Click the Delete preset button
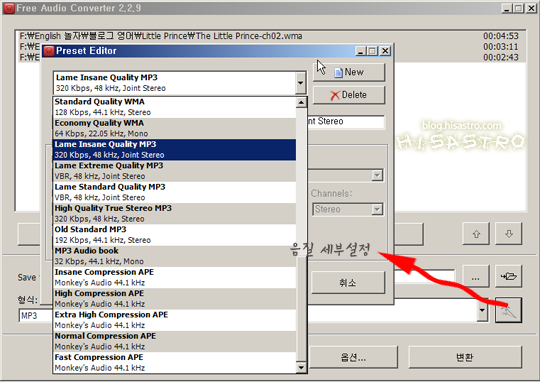The image size is (540, 382). pyautogui.click(x=349, y=95)
